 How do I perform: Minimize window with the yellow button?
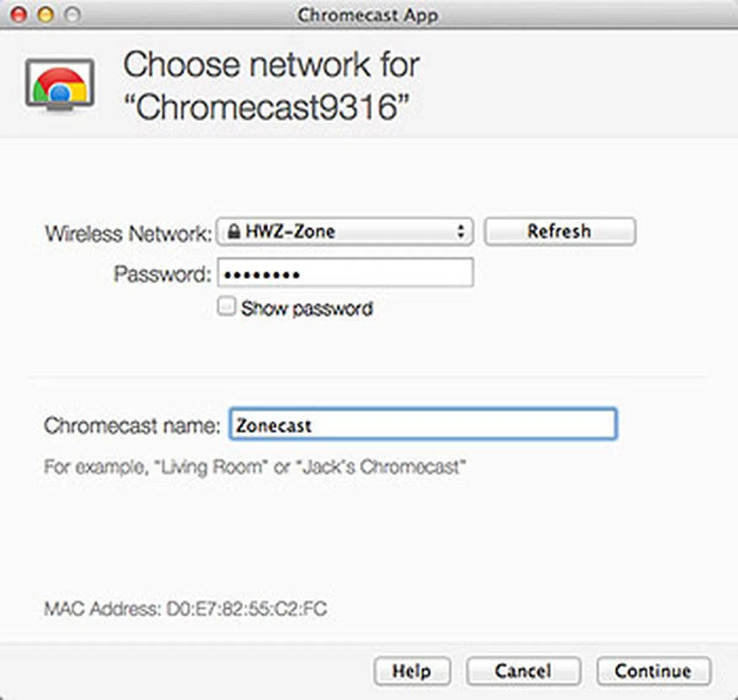coord(46,14)
